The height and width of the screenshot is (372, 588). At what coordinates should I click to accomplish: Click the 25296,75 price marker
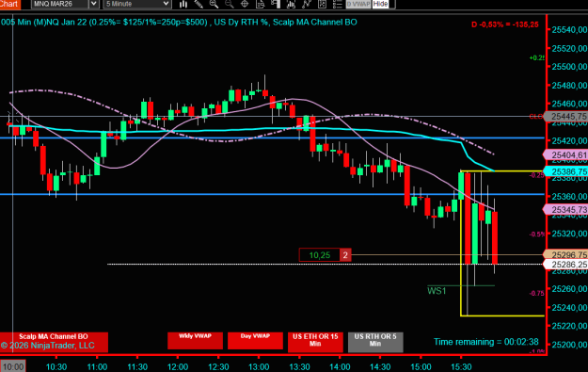(566, 255)
